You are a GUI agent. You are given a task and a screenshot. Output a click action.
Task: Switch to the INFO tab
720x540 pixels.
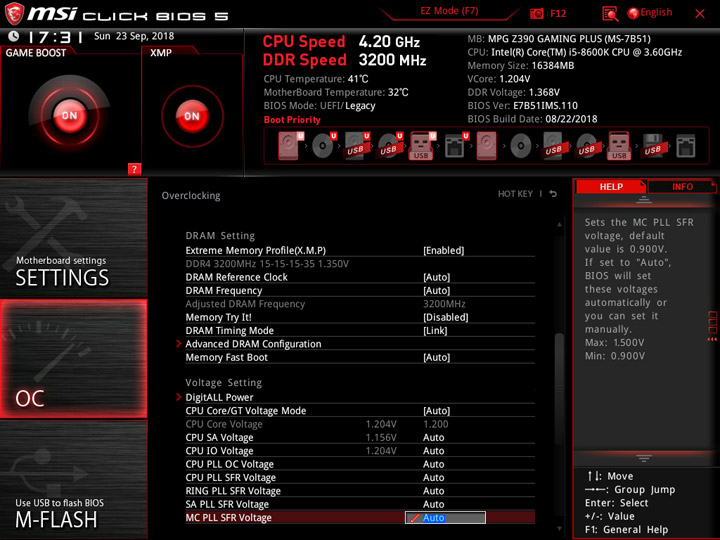tap(682, 186)
